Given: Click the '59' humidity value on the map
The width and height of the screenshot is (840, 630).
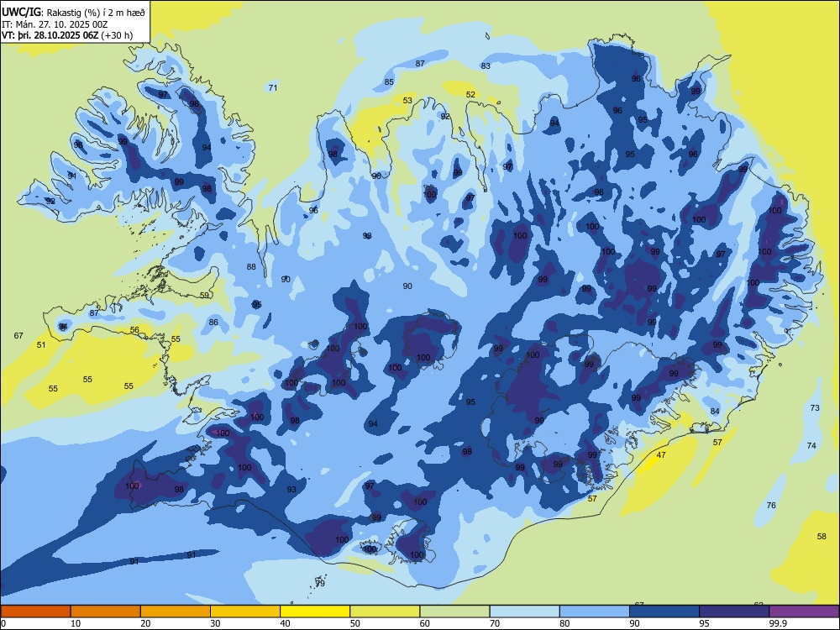Looking at the screenshot, I should [x=204, y=295].
